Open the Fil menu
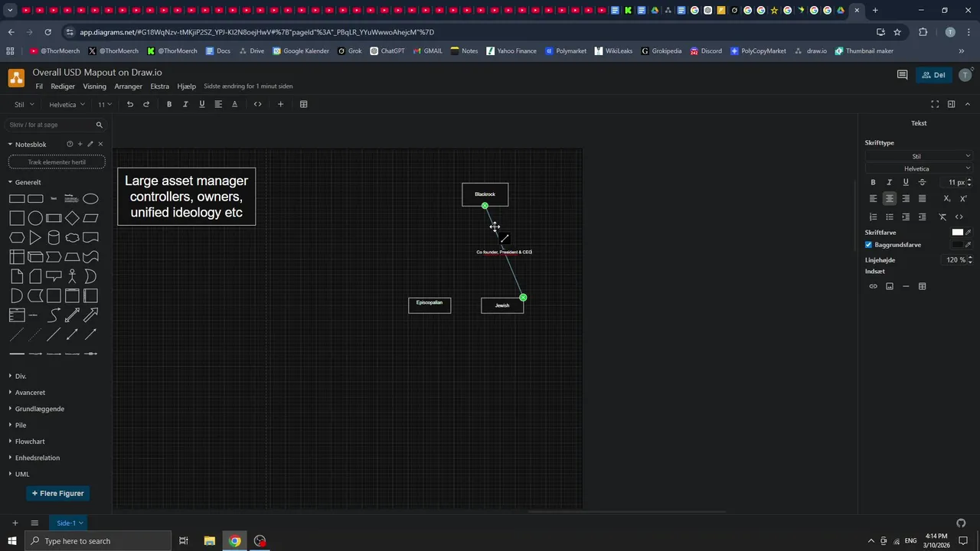This screenshot has width=980, height=551. [x=39, y=86]
